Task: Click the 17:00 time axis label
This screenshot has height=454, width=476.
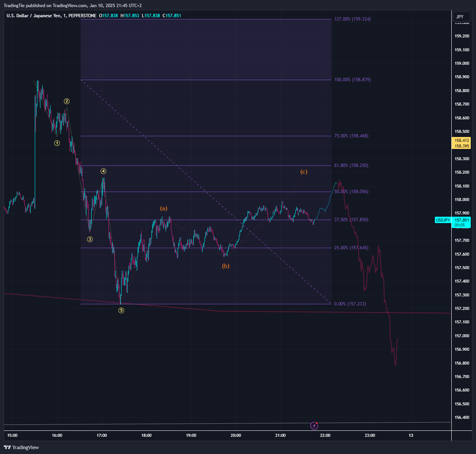Action: coord(102,435)
